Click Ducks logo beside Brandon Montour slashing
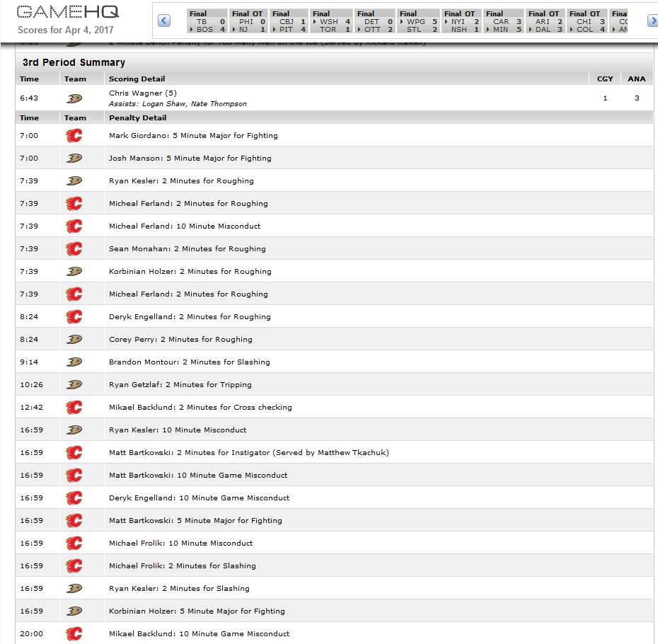The height and width of the screenshot is (644, 658). (x=74, y=362)
